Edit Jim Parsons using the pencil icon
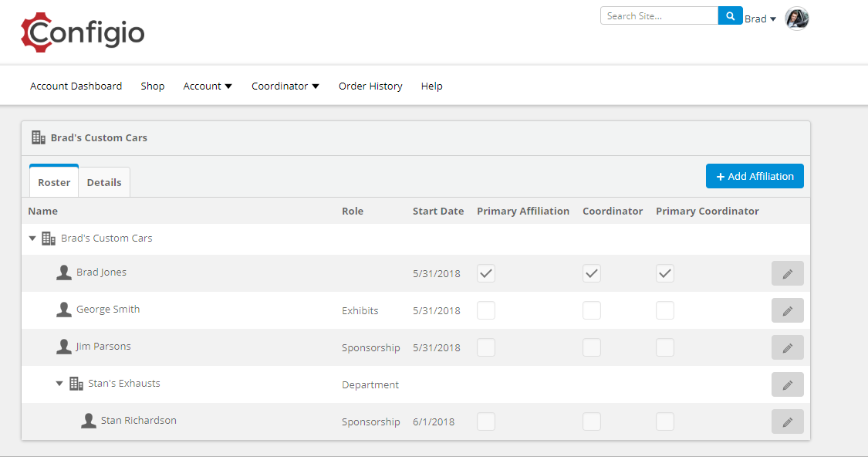 787,347
